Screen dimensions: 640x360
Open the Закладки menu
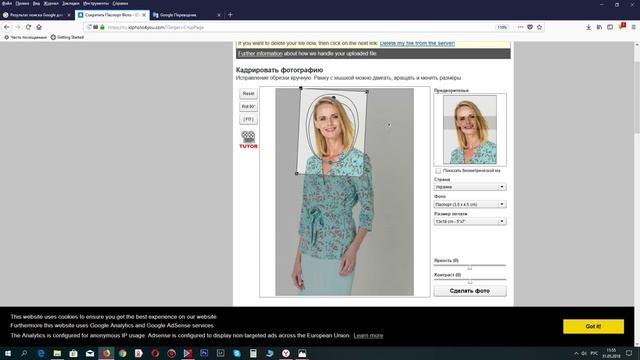(71, 3)
